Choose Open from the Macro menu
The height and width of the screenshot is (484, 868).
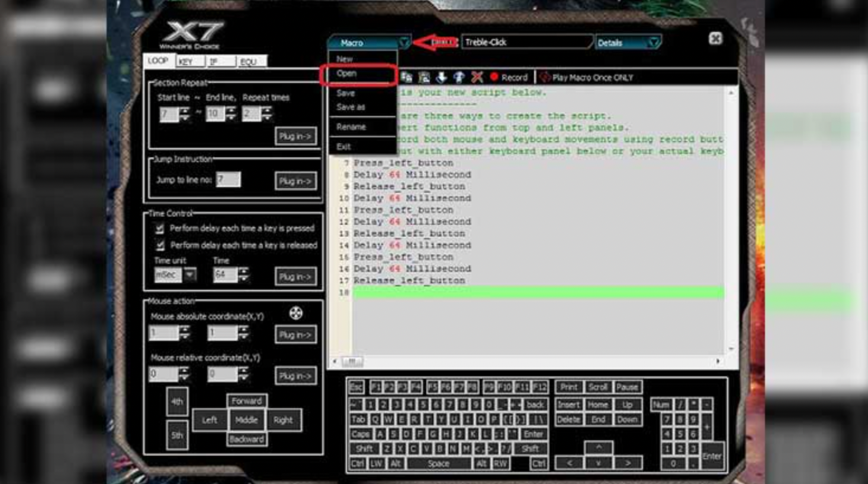pyautogui.click(x=347, y=74)
